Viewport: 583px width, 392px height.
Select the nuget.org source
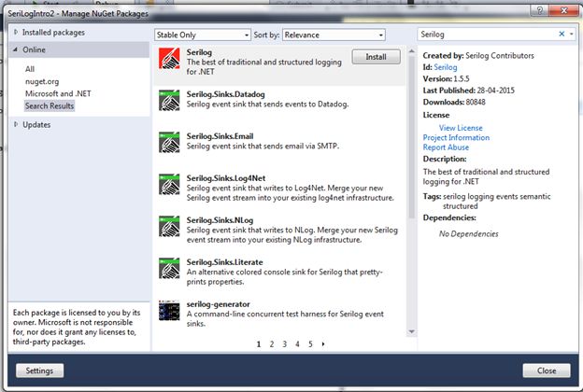(42, 81)
